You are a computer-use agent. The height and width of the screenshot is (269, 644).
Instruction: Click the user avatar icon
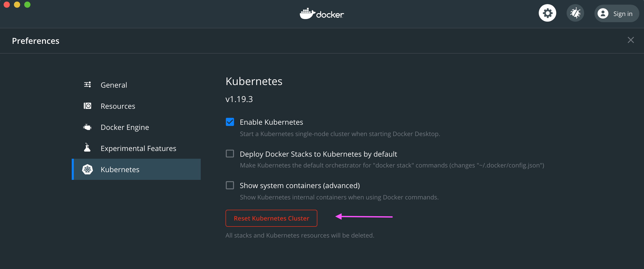coord(603,14)
